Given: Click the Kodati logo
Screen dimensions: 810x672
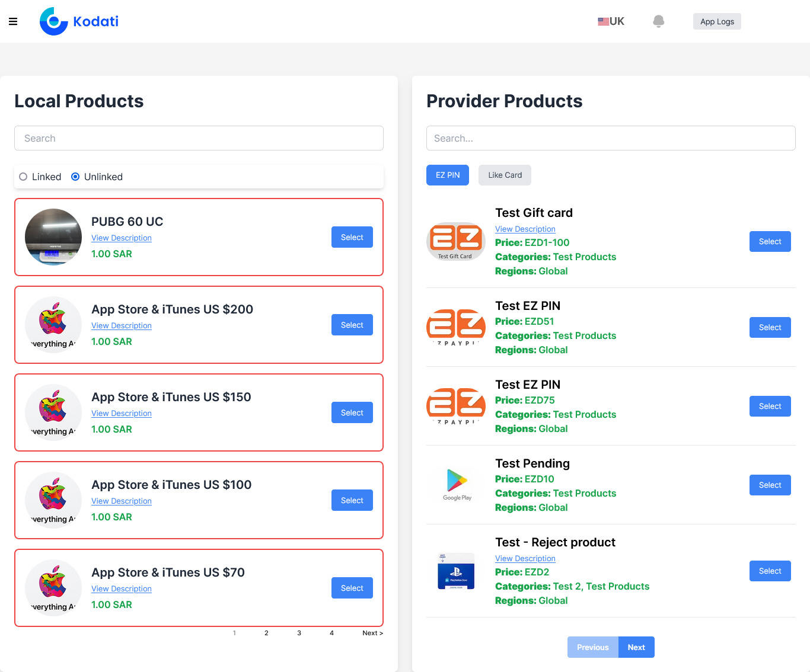Looking at the screenshot, I should point(79,21).
